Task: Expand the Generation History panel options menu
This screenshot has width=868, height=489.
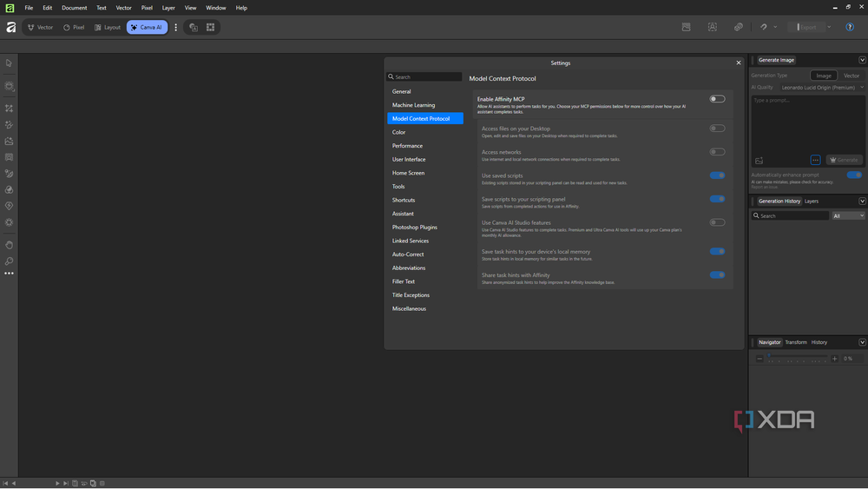Action: [862, 201]
